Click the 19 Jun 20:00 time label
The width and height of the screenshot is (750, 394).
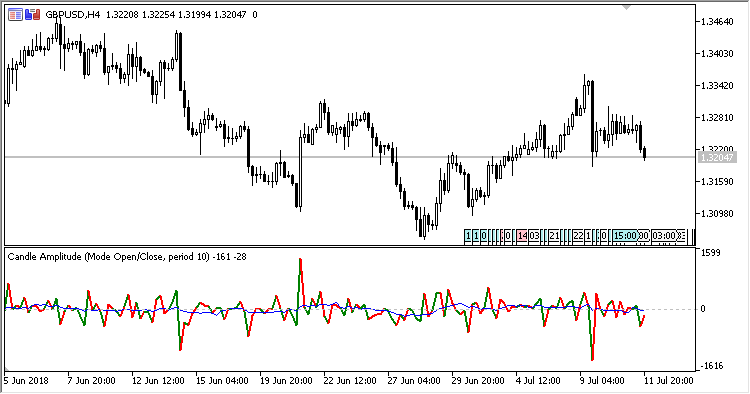pyautogui.click(x=286, y=381)
